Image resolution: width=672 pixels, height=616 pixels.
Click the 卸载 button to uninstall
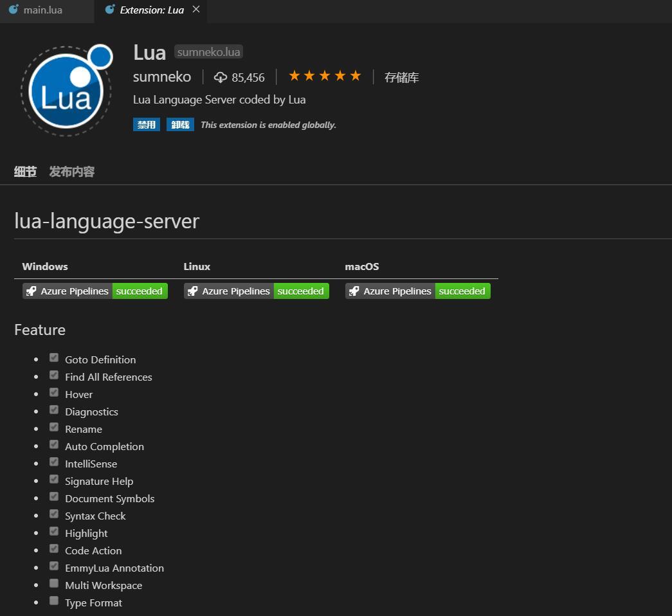coord(179,124)
